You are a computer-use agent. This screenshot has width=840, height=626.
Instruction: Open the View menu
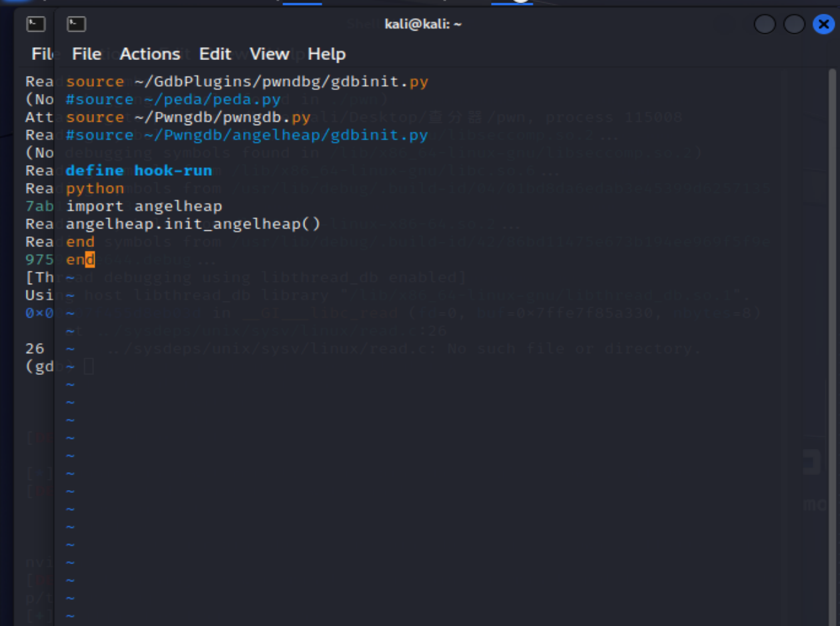tap(269, 54)
